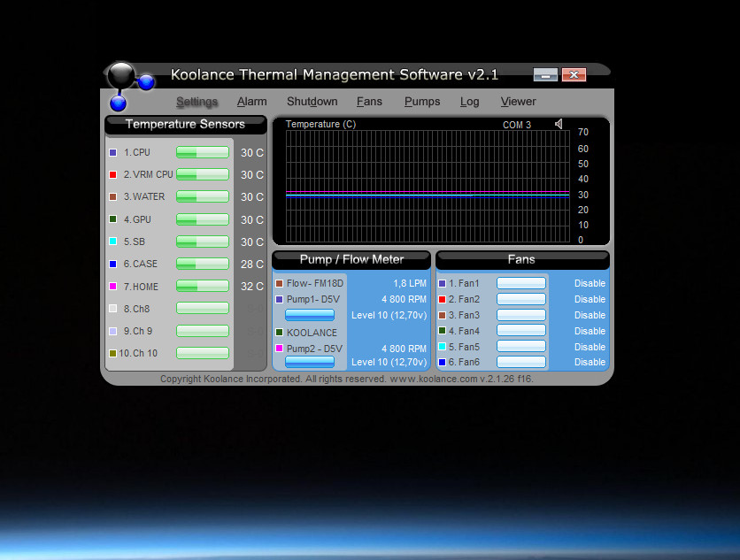Click the SB temperature bar

tap(203, 242)
